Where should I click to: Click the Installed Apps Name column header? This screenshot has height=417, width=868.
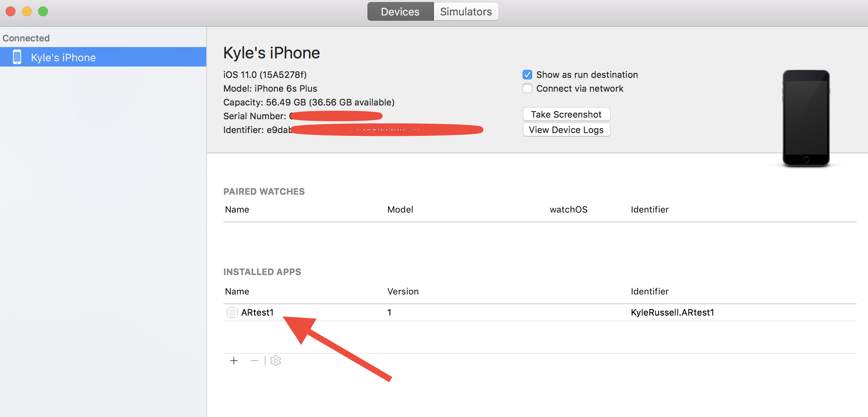coord(237,291)
